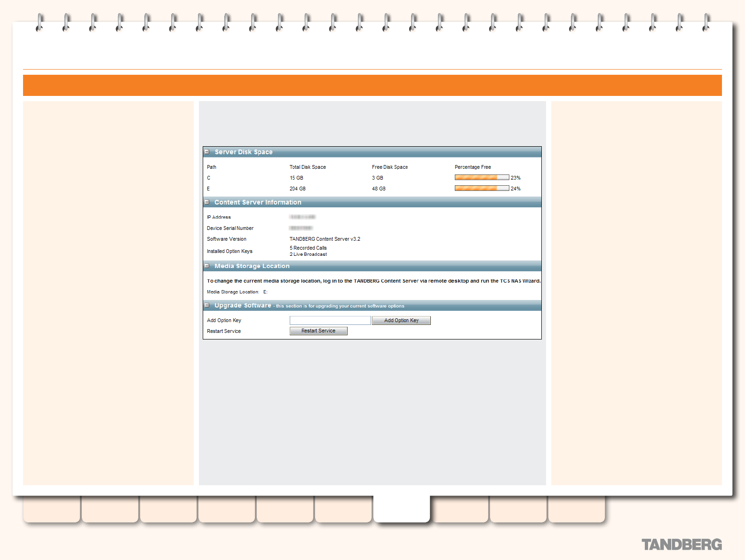Select the "204 GB" total disk value
Image resolution: width=745 pixels, height=560 pixels.
298,189
